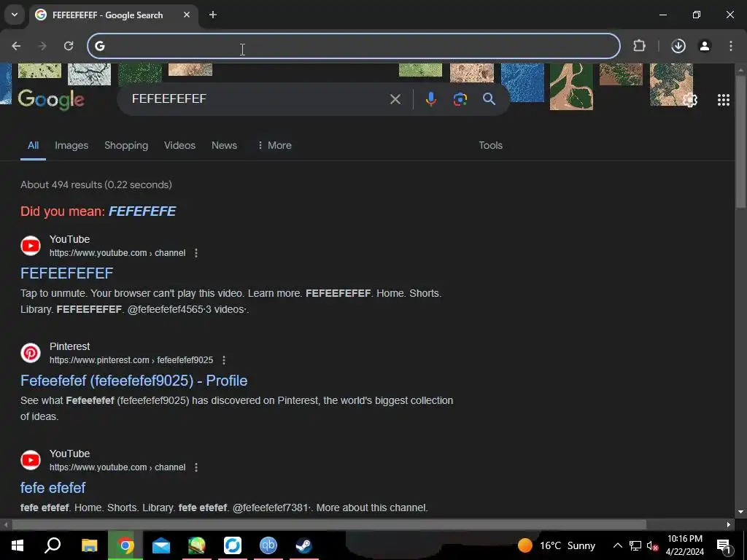Click the fefe efefef YouTube favicon
The image size is (747, 560).
[x=31, y=460]
